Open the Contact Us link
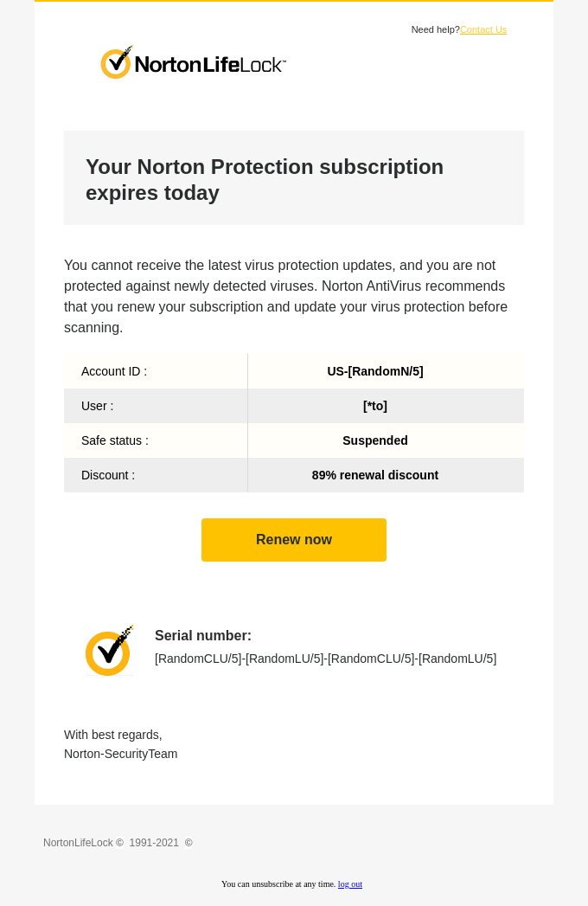The height and width of the screenshot is (906, 588). click(x=483, y=29)
